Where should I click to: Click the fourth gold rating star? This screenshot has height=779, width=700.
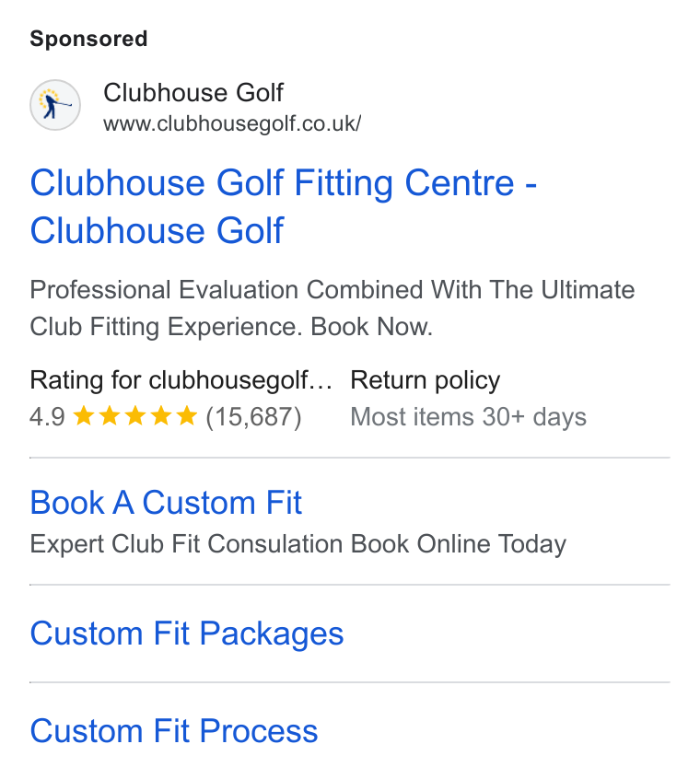pyautogui.click(x=161, y=416)
